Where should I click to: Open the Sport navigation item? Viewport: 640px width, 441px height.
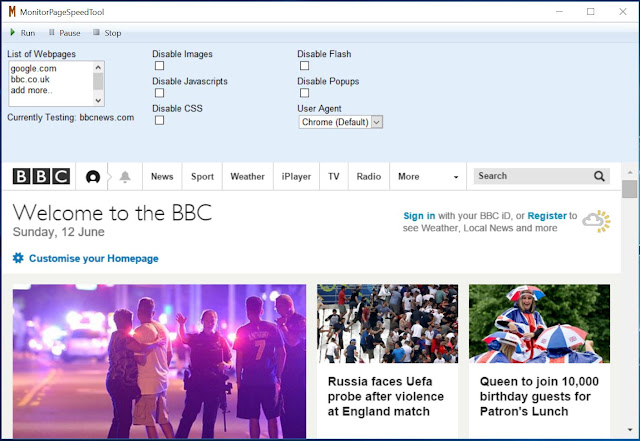202,176
